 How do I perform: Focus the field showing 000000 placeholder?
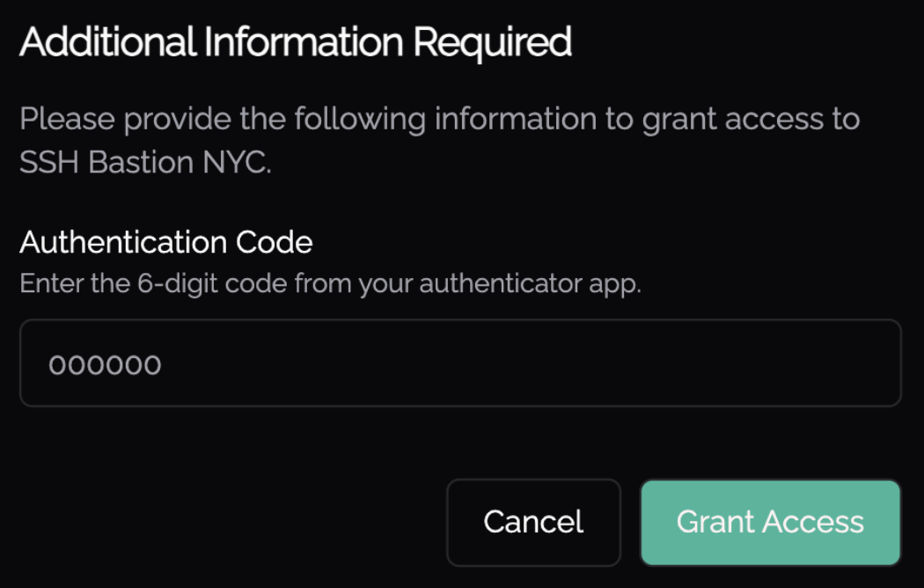tap(460, 364)
